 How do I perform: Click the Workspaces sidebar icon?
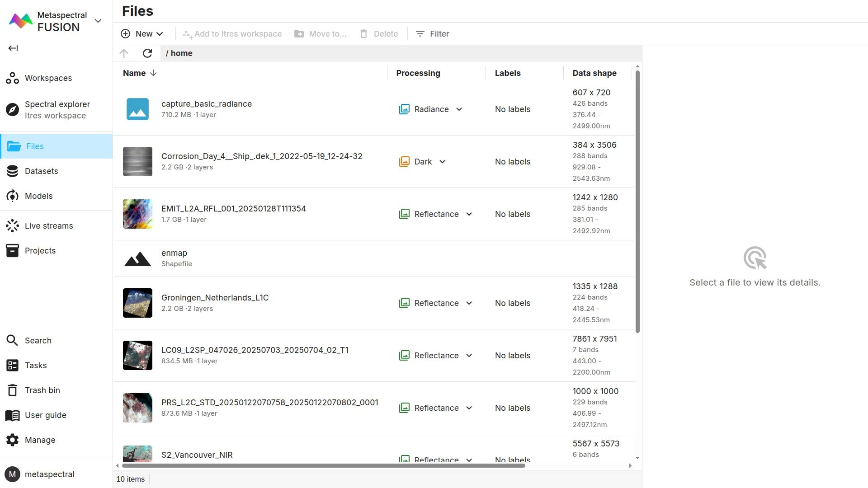coord(12,78)
